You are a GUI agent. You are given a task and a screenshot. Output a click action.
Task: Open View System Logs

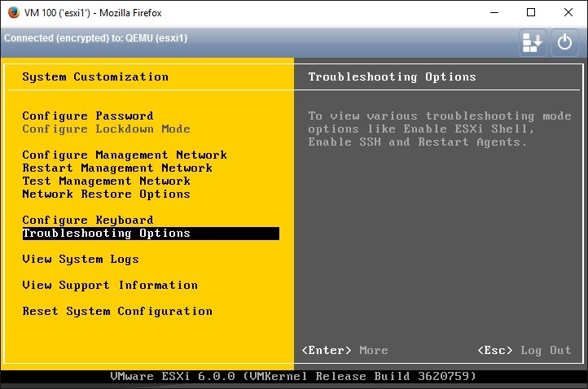[81, 259]
